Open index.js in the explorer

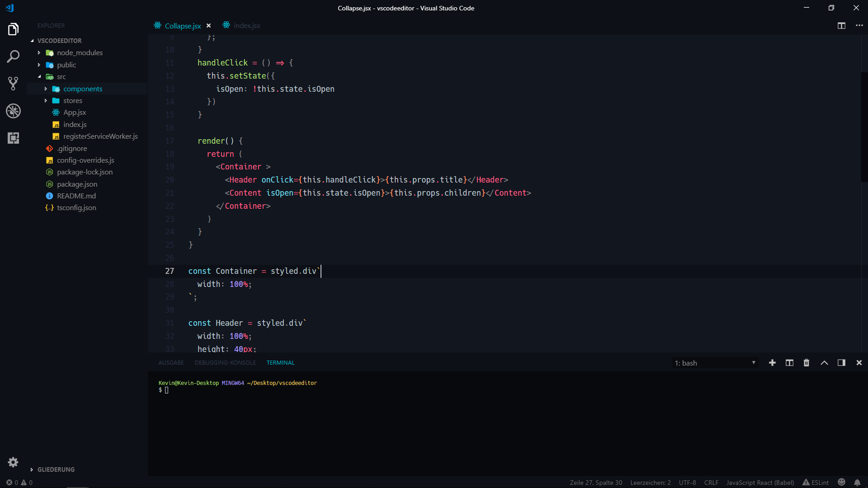pos(75,125)
